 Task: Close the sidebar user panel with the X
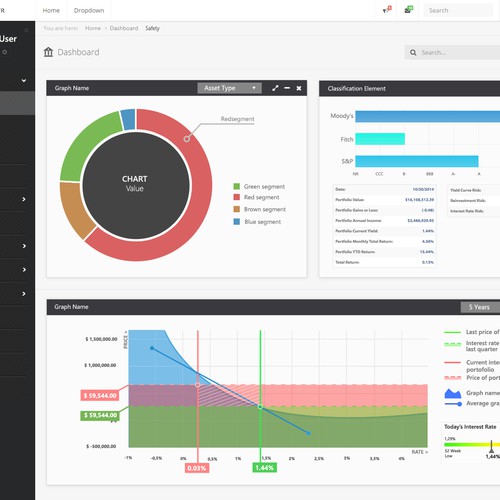pyautogui.click(x=26, y=30)
